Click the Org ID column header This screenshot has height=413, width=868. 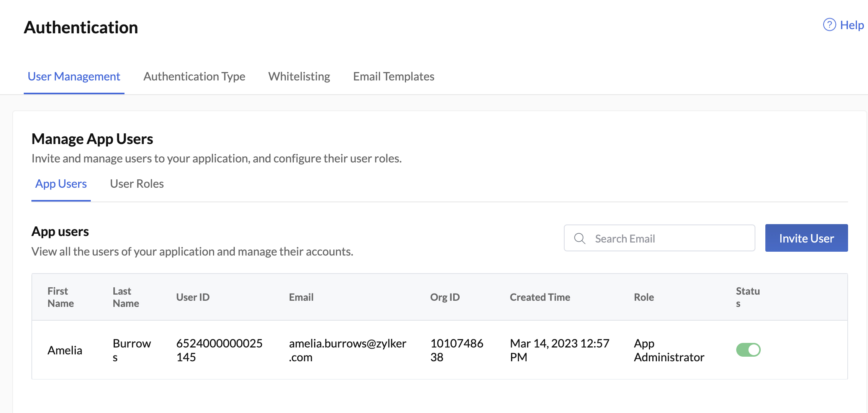click(445, 297)
